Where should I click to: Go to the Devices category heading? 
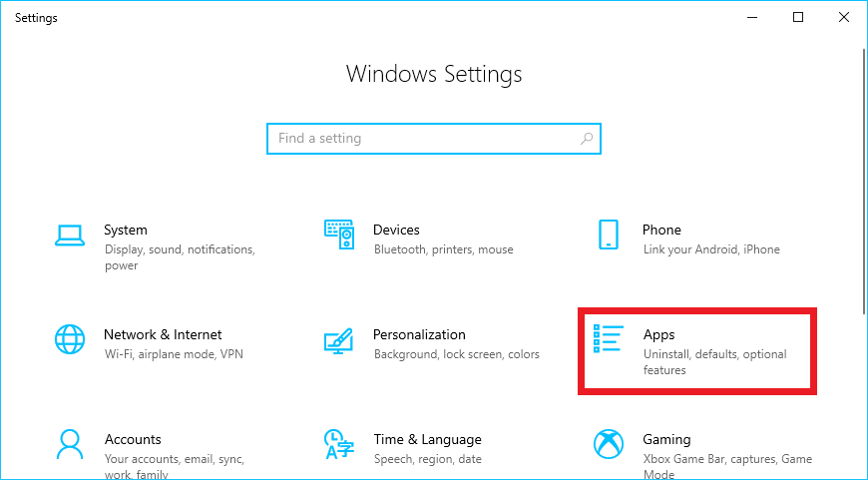(396, 230)
